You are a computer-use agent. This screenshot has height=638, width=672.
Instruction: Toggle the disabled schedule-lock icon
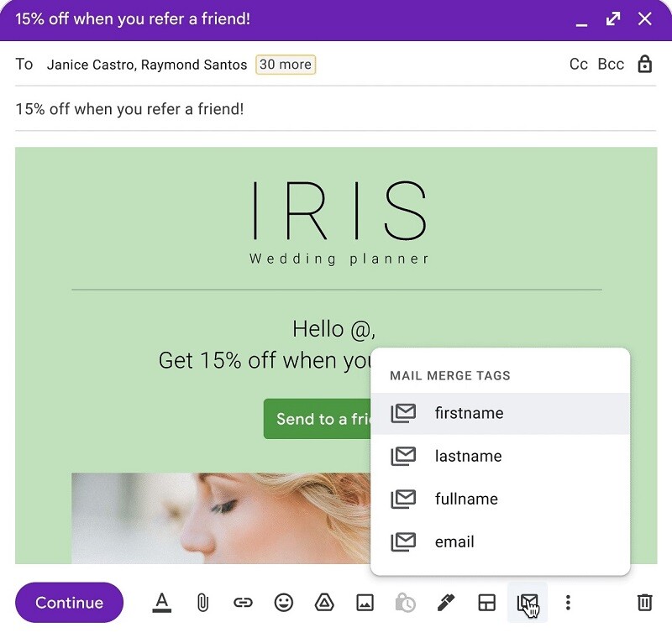coord(405,602)
